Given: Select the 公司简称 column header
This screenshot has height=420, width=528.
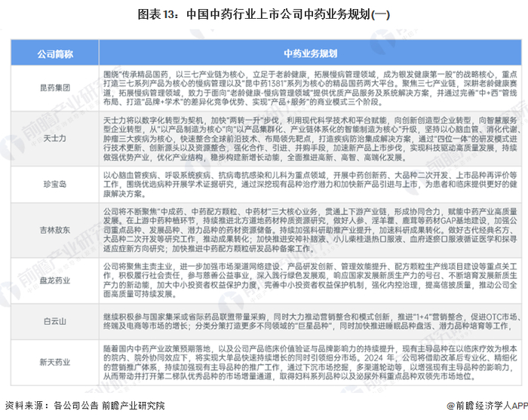Looking at the screenshot, I should tap(55, 54).
